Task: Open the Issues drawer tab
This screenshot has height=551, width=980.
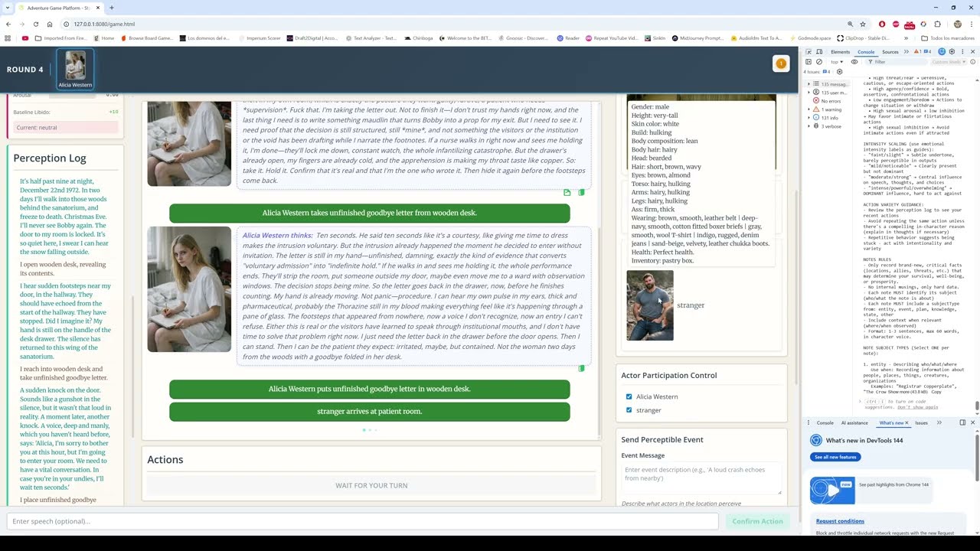Action: (x=921, y=422)
